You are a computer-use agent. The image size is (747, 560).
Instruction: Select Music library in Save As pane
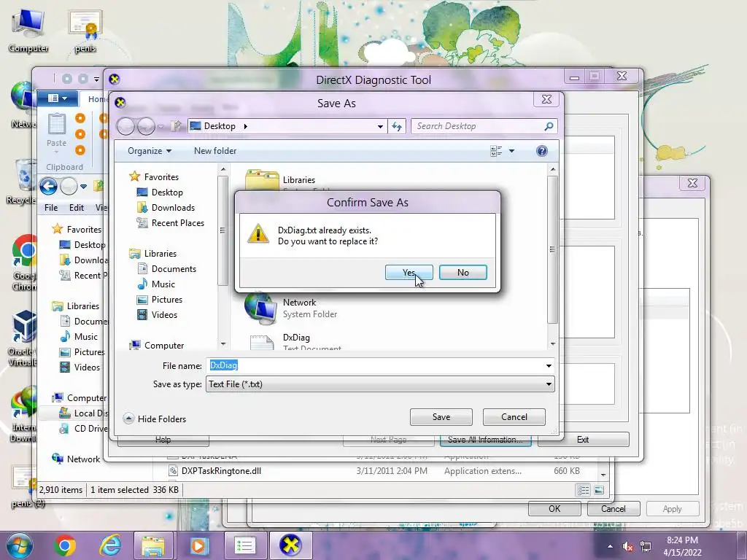click(x=163, y=284)
